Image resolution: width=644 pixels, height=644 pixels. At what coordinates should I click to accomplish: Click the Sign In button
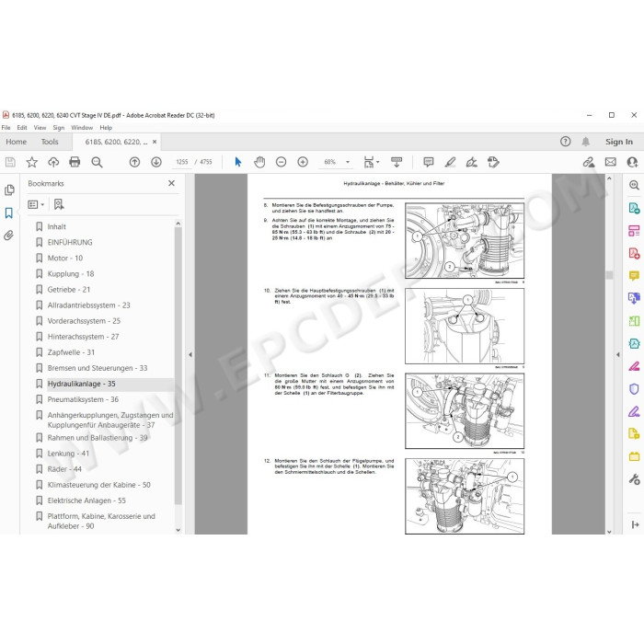point(619,142)
